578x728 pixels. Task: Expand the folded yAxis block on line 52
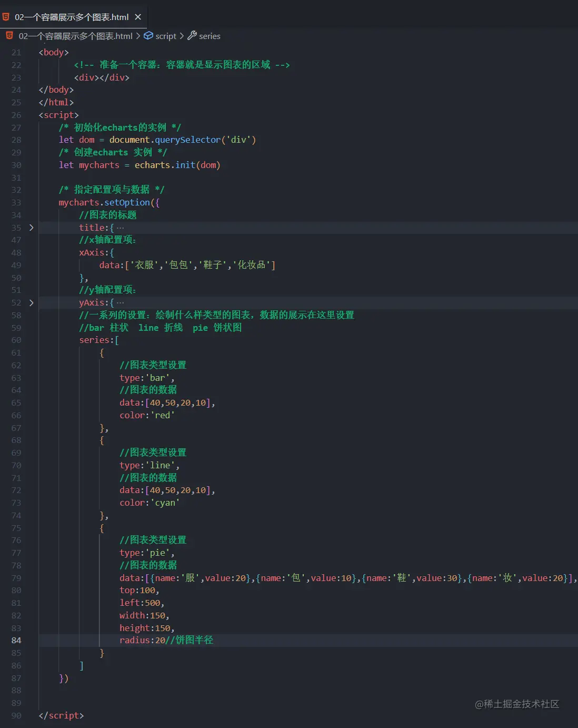pos(31,303)
